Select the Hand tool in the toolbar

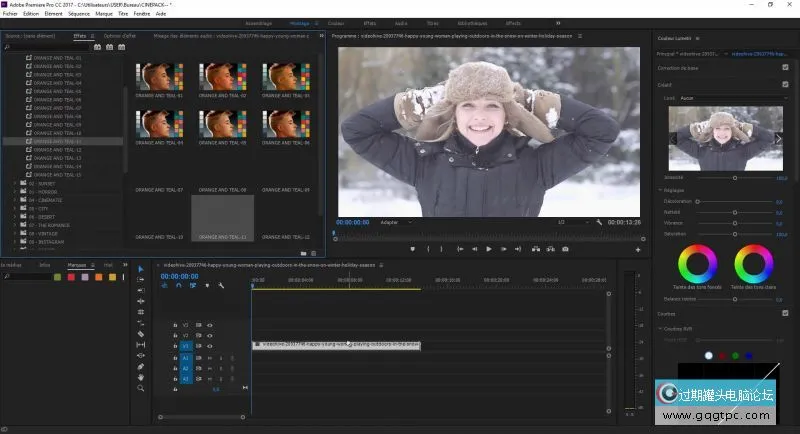(x=141, y=377)
